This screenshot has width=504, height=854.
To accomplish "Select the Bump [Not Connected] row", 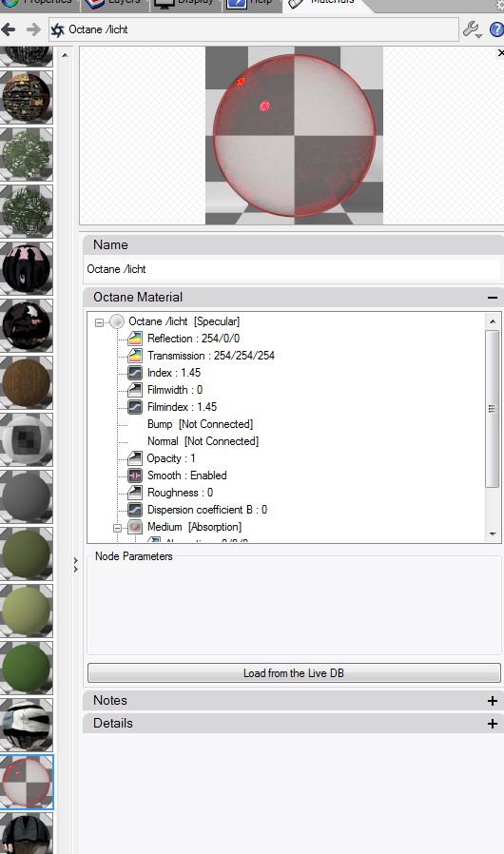I will click(x=200, y=424).
